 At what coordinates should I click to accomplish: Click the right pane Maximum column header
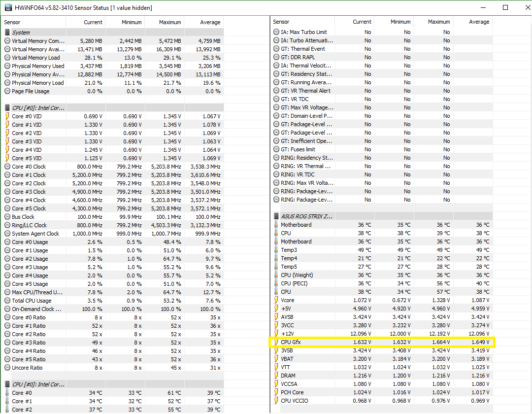(433, 22)
